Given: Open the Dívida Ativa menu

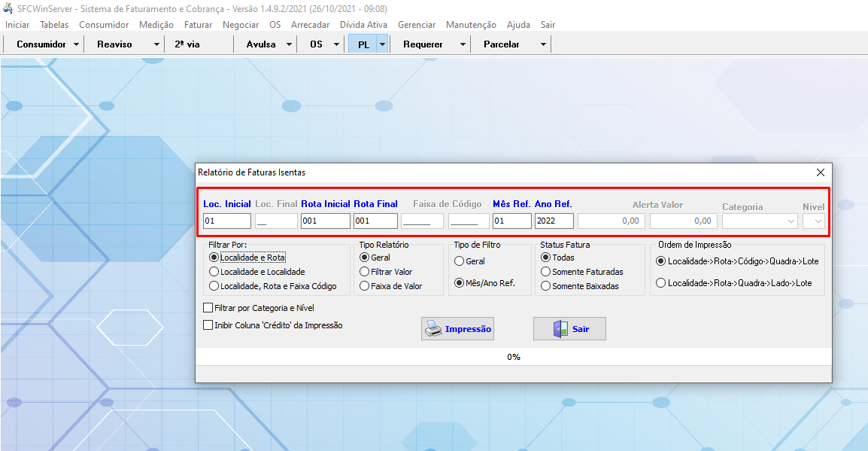Looking at the screenshot, I should coord(363,25).
